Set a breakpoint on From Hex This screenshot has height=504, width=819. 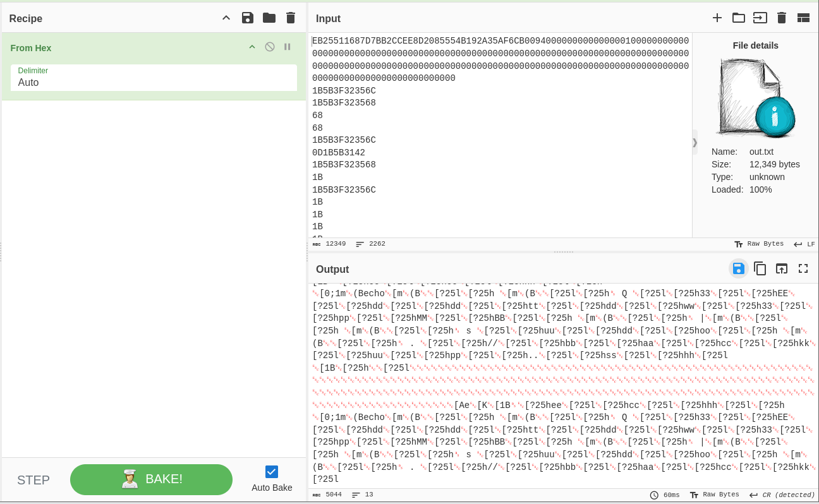[x=288, y=47]
